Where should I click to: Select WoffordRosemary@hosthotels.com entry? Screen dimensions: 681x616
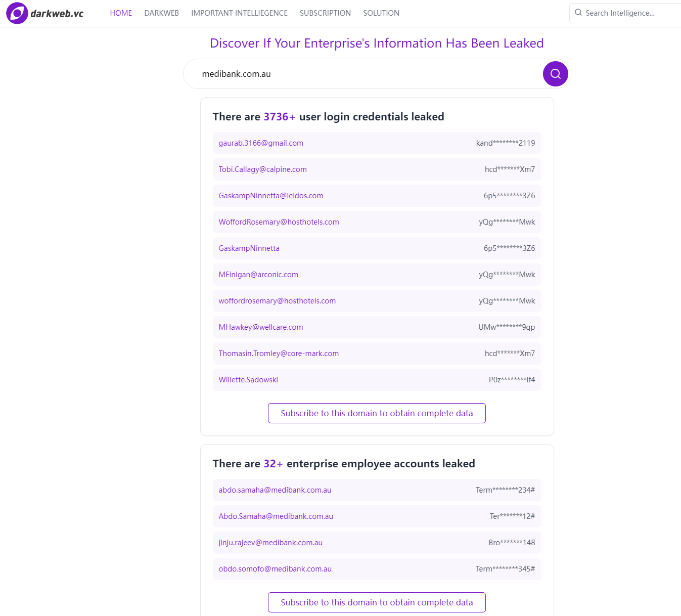tap(377, 222)
